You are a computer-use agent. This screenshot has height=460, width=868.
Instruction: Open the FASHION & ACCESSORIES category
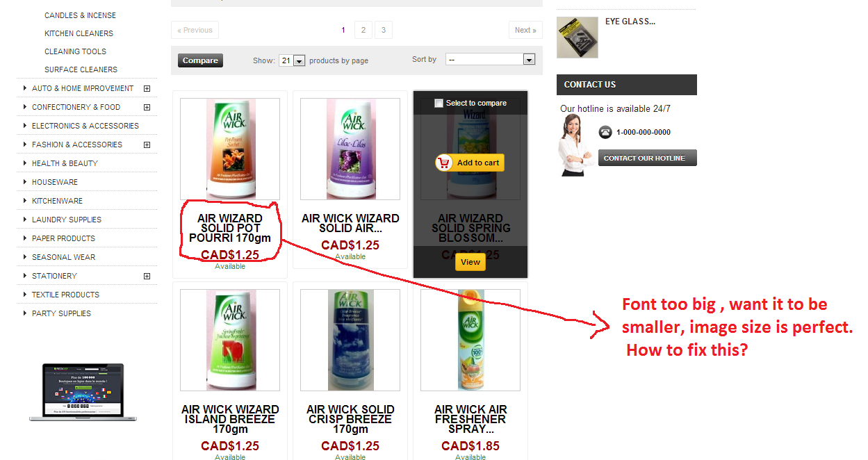pos(77,145)
